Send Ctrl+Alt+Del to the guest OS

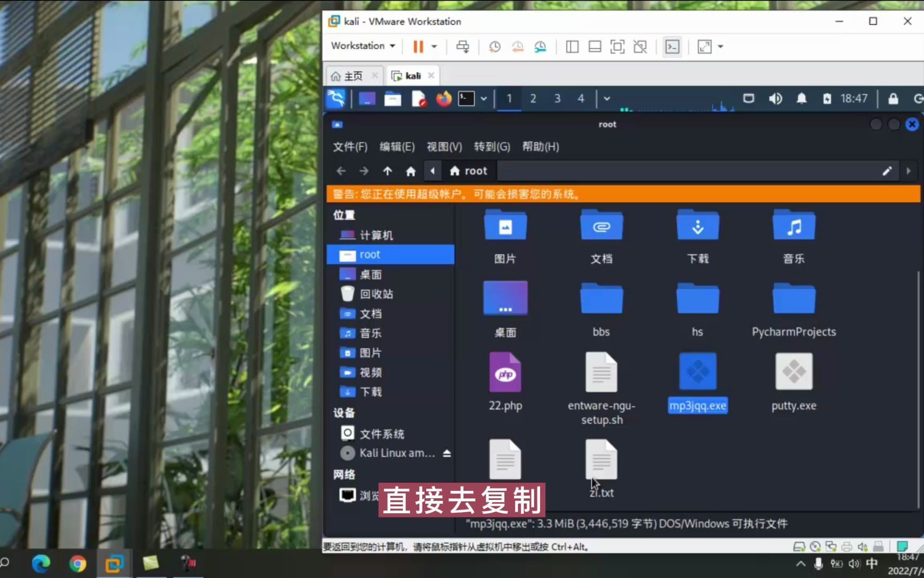tap(463, 47)
